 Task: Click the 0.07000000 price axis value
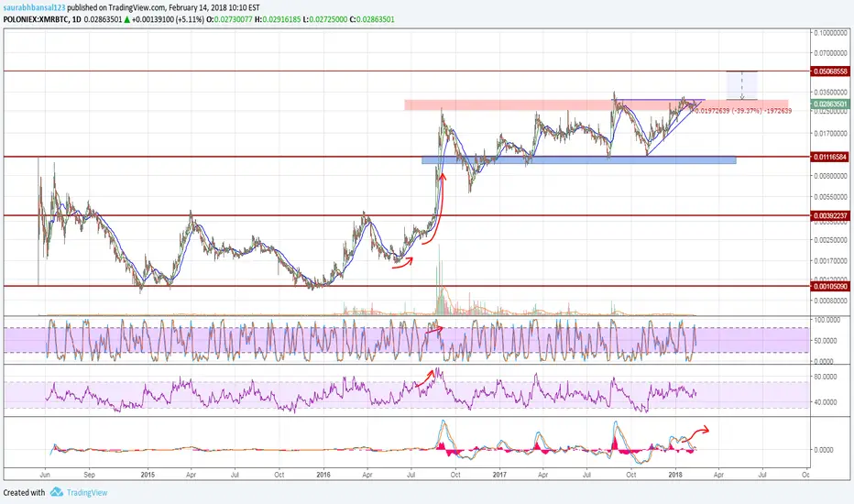pyautogui.click(x=831, y=53)
